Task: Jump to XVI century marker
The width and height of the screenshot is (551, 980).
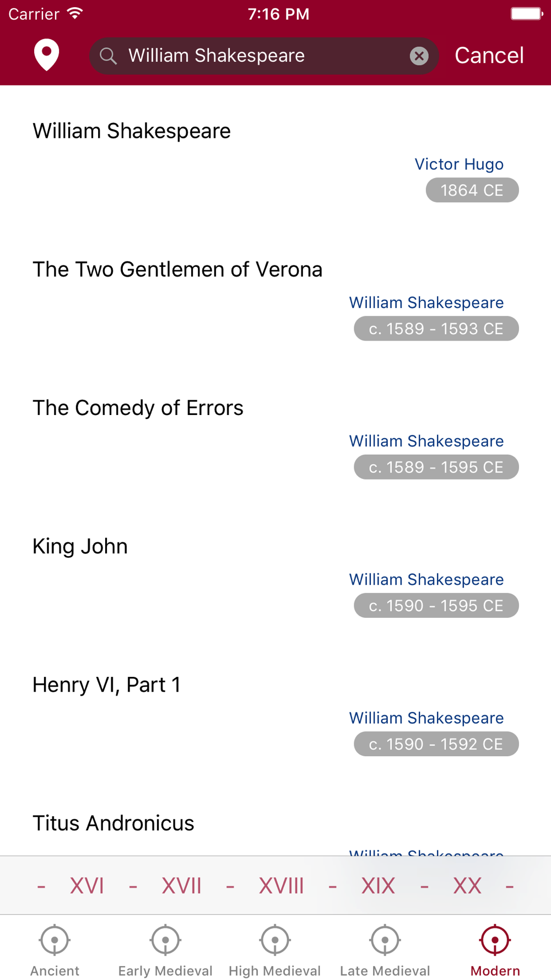Action: [x=87, y=886]
